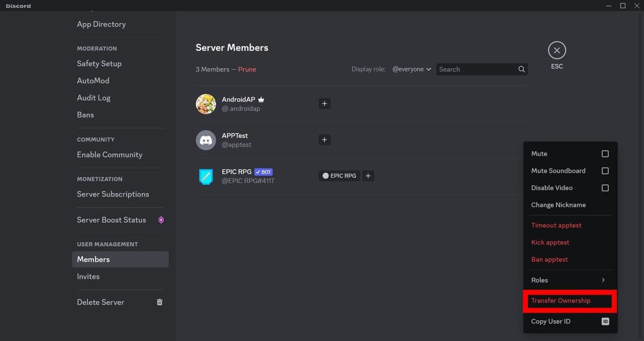The height and width of the screenshot is (341, 644).
Task: Click the EPIC RPG role color dot
Action: pyautogui.click(x=325, y=176)
